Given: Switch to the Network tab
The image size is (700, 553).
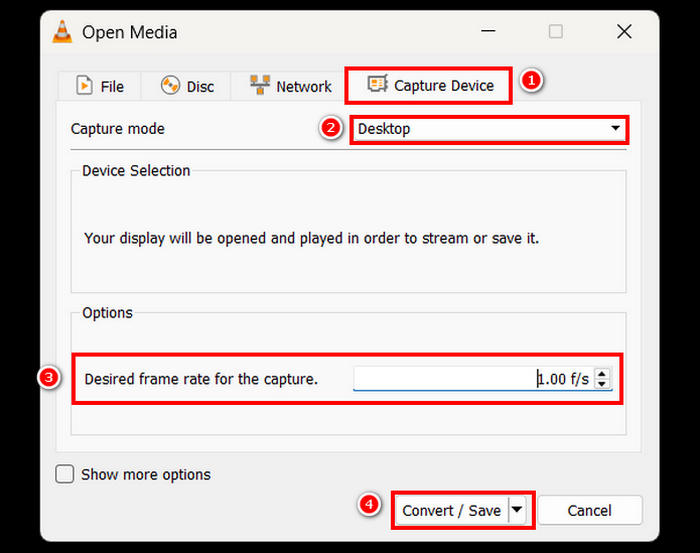Looking at the screenshot, I should (290, 86).
